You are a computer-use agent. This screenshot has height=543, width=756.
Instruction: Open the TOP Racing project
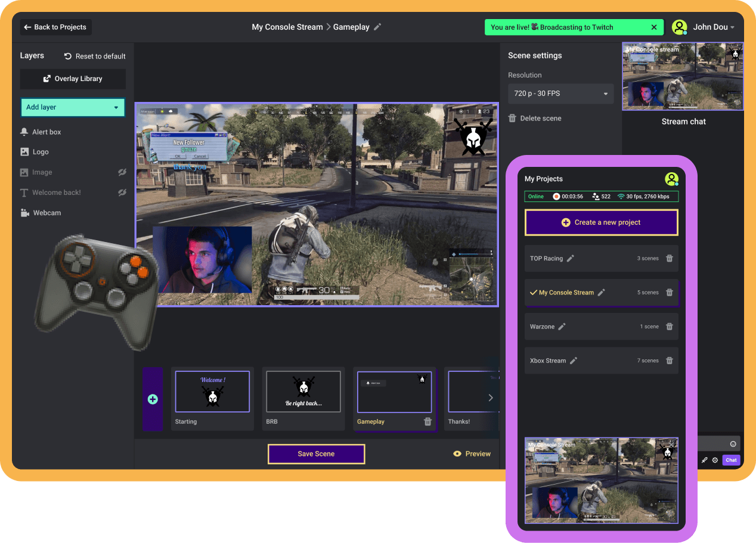tap(602, 258)
